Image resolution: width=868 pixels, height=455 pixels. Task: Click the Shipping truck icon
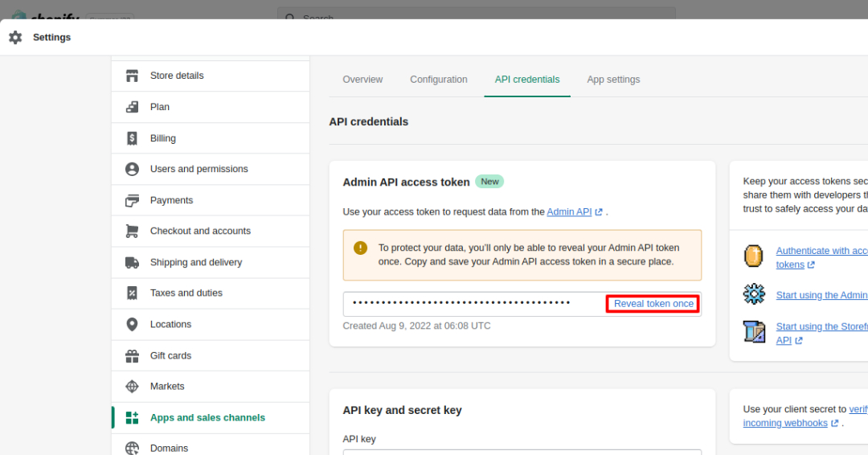[132, 262]
